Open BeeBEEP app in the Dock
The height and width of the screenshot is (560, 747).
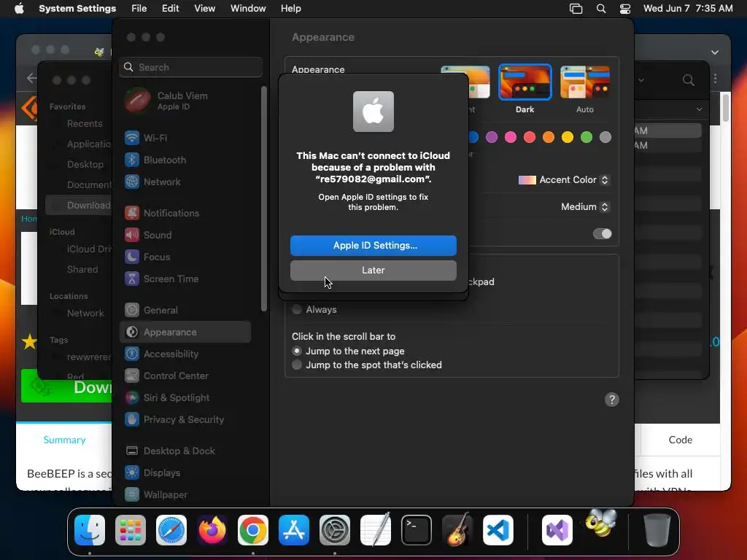pyautogui.click(x=600, y=524)
